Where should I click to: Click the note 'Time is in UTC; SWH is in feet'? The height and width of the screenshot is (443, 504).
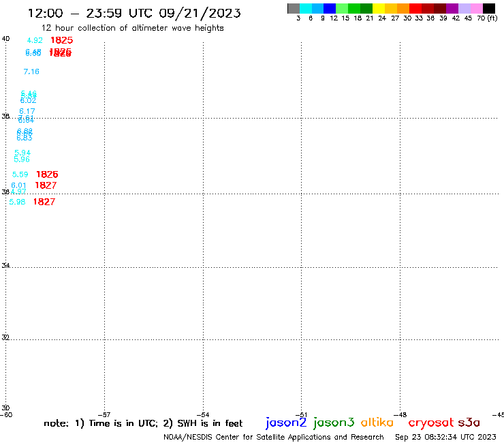(x=143, y=423)
